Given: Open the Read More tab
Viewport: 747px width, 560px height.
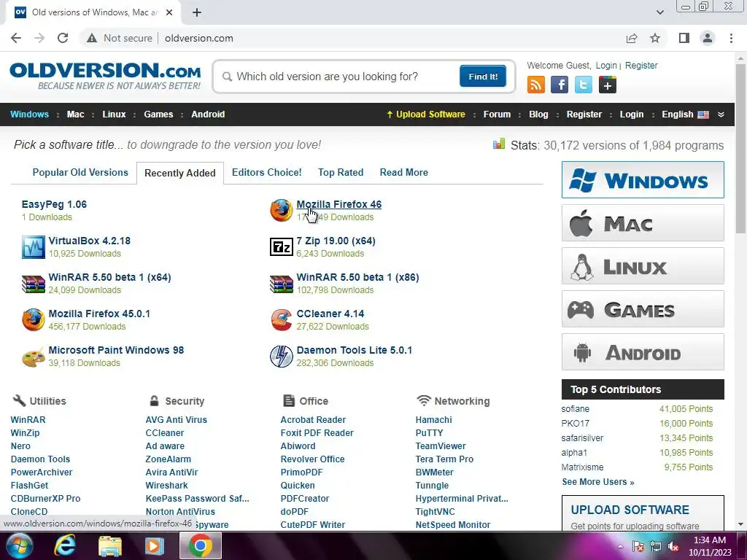Looking at the screenshot, I should [x=404, y=172].
